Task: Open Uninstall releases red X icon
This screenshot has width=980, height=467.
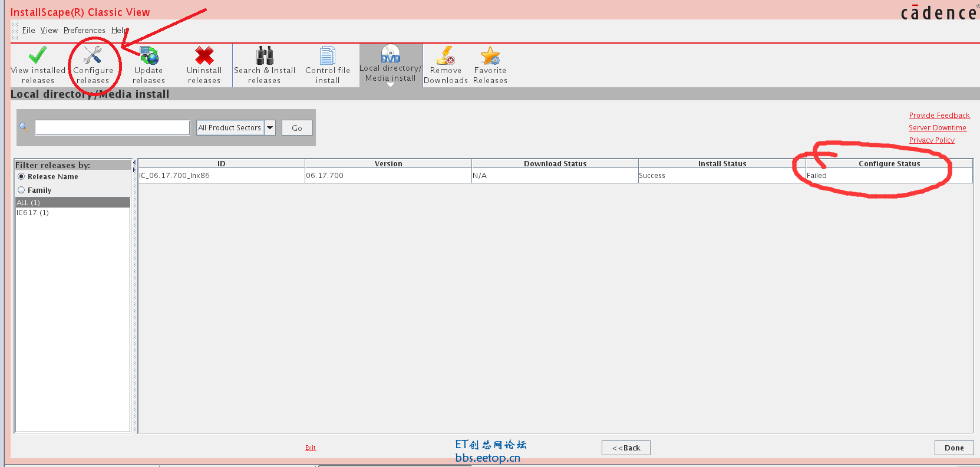Action: (x=204, y=55)
